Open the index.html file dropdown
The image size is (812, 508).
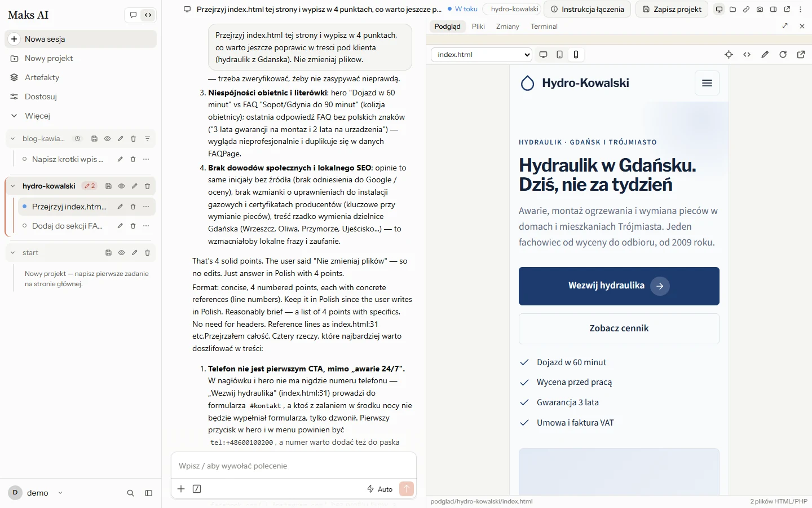[x=482, y=55]
